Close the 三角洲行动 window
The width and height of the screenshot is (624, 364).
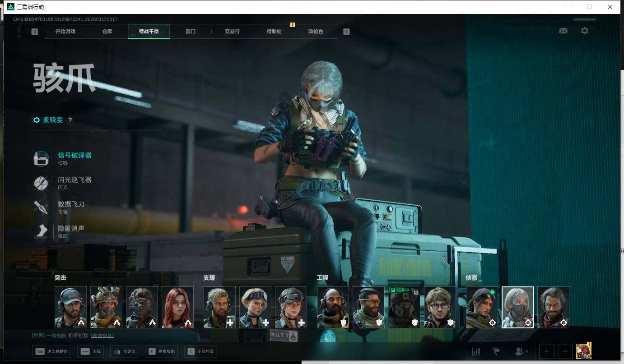click(x=610, y=7)
